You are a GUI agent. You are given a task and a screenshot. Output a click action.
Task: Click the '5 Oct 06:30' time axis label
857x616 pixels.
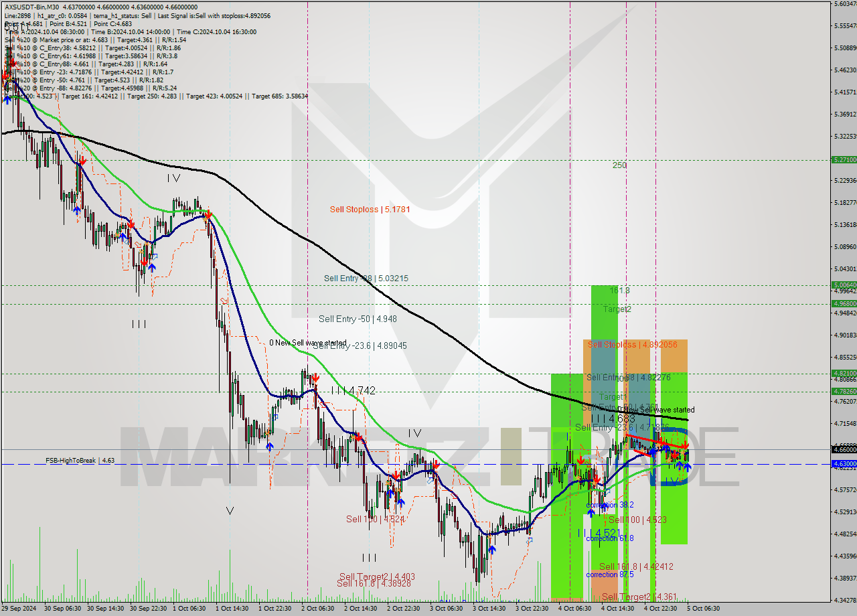(702, 609)
